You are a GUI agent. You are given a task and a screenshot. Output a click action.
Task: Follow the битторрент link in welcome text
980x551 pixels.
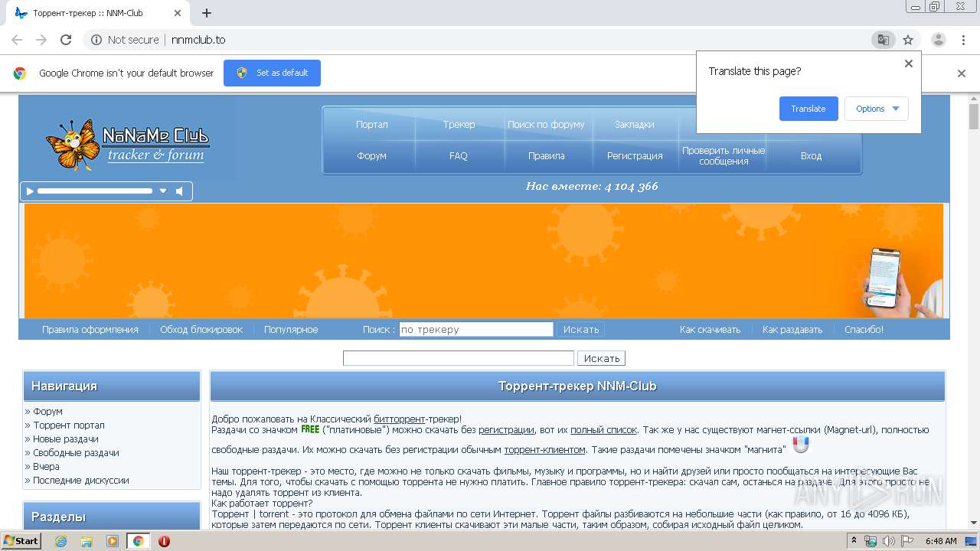(x=399, y=419)
